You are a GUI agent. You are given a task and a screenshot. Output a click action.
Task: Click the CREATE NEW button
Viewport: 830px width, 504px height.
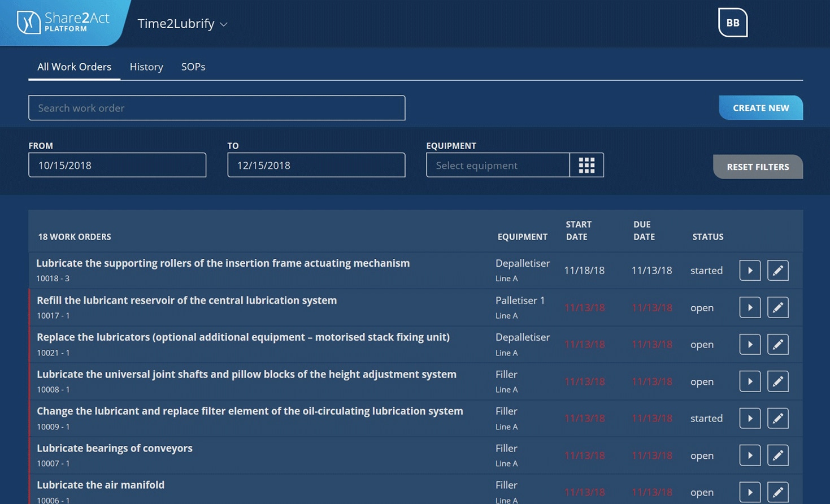(x=761, y=108)
